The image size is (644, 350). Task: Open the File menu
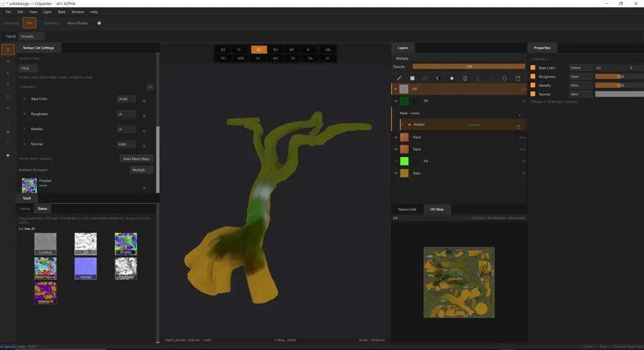(x=8, y=12)
